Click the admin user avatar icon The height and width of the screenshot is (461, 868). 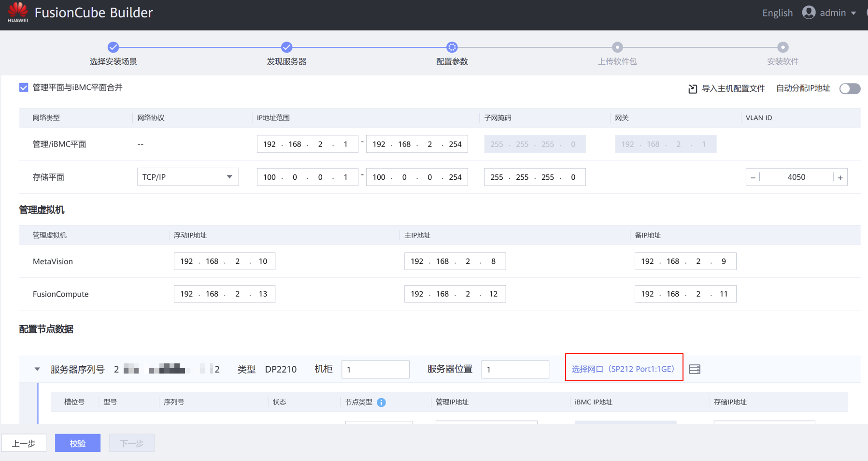(809, 13)
